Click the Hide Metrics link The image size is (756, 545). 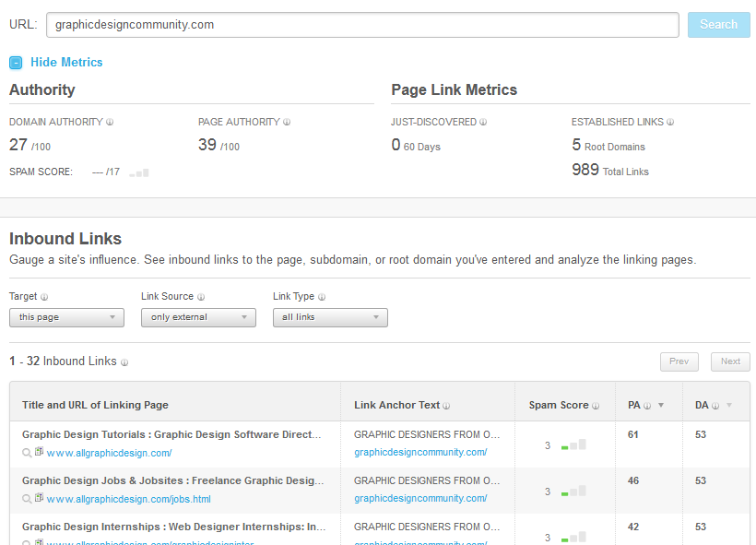(x=66, y=62)
